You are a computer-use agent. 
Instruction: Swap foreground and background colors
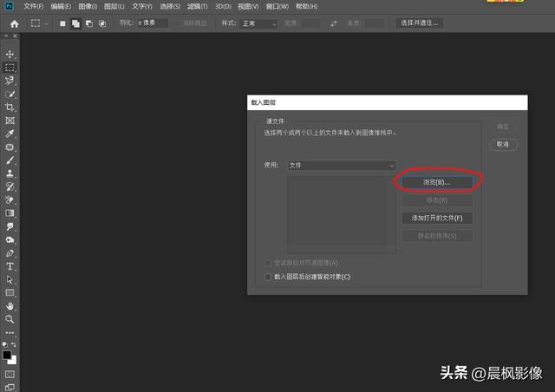14,344
